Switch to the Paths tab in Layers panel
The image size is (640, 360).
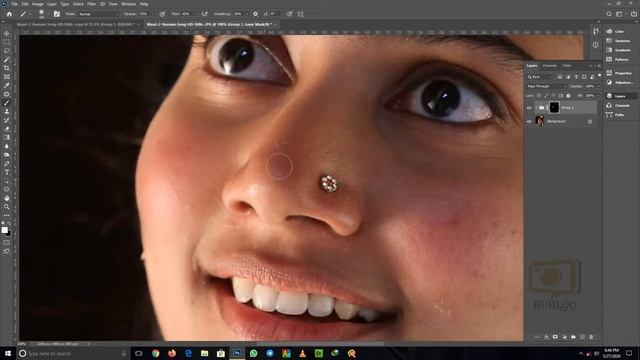(x=567, y=66)
